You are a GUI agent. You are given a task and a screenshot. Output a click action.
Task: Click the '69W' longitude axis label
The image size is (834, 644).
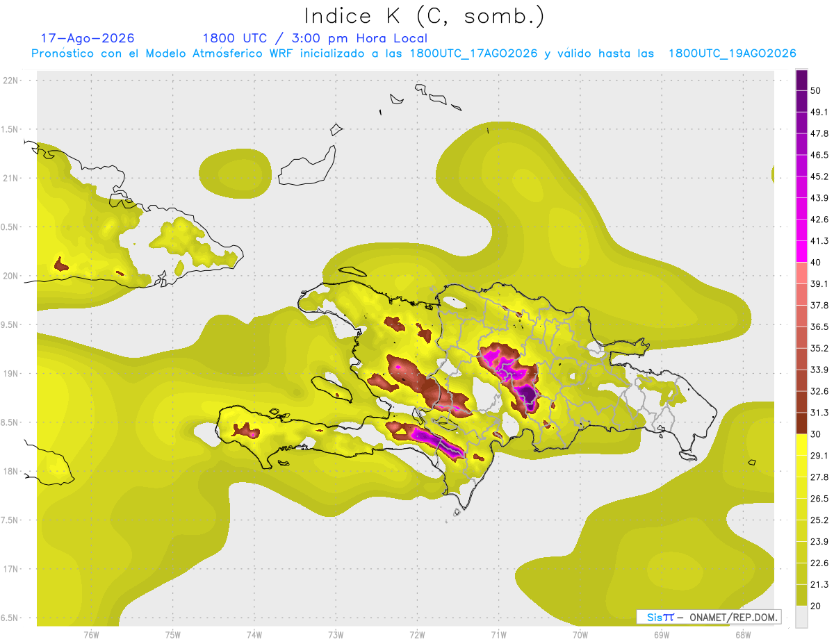coord(662,634)
